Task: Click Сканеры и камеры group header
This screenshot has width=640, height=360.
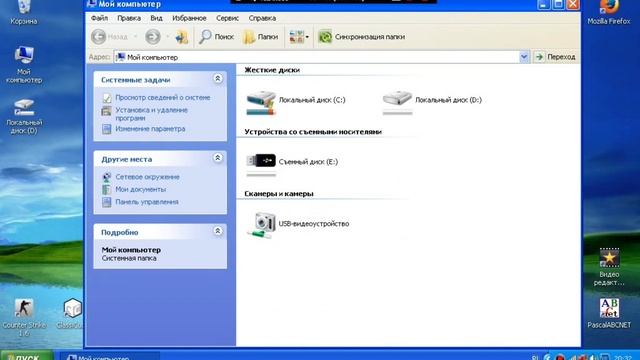Action: pos(279,194)
